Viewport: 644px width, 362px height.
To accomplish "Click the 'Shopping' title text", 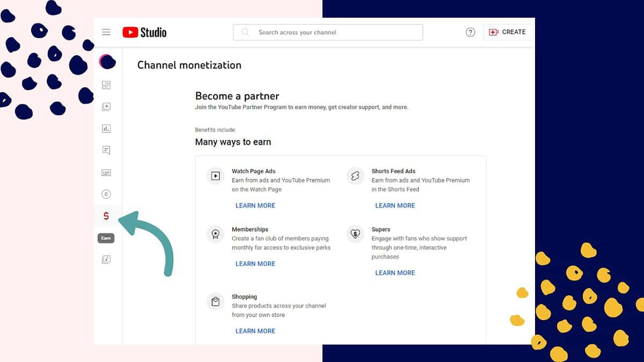I will tap(244, 297).
